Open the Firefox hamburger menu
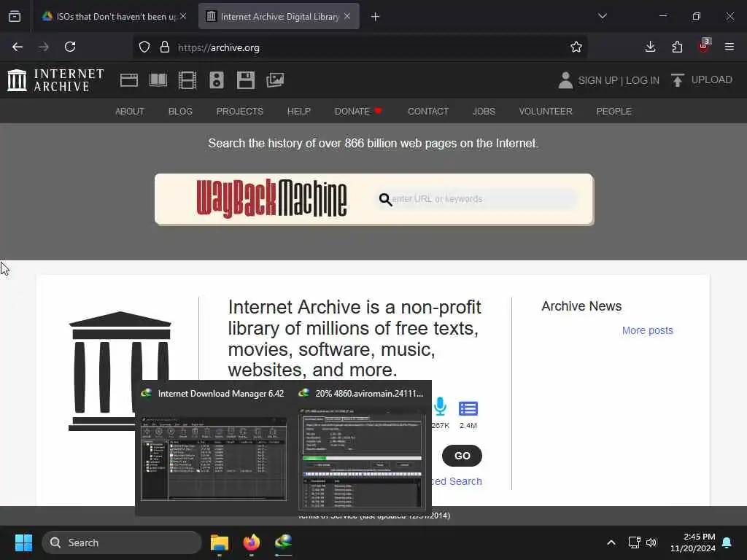This screenshot has height=560, width=747. 729,47
